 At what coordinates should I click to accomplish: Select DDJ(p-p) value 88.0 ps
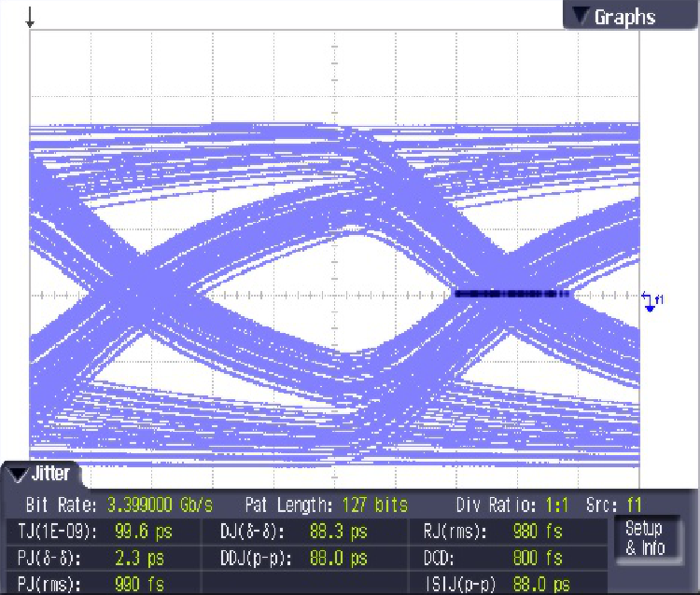339,558
